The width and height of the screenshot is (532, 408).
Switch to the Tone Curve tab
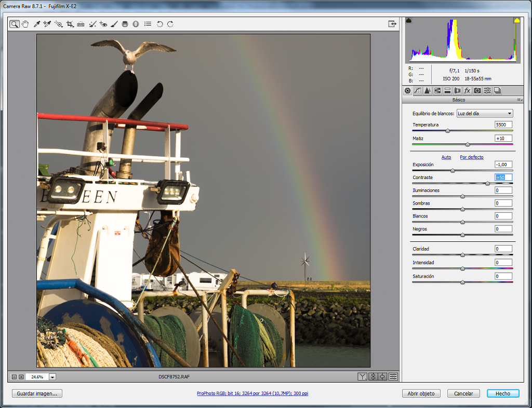(418, 90)
